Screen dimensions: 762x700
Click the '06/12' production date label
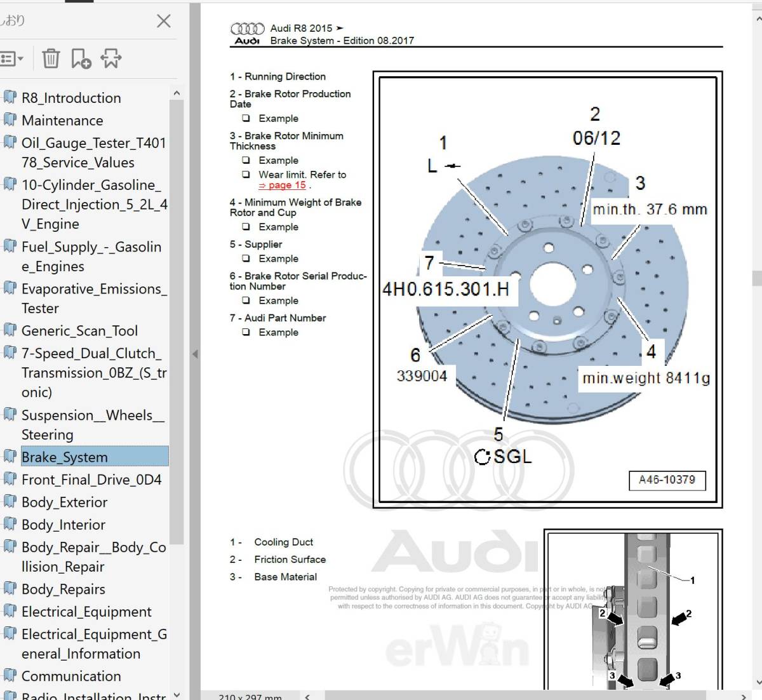click(x=596, y=138)
